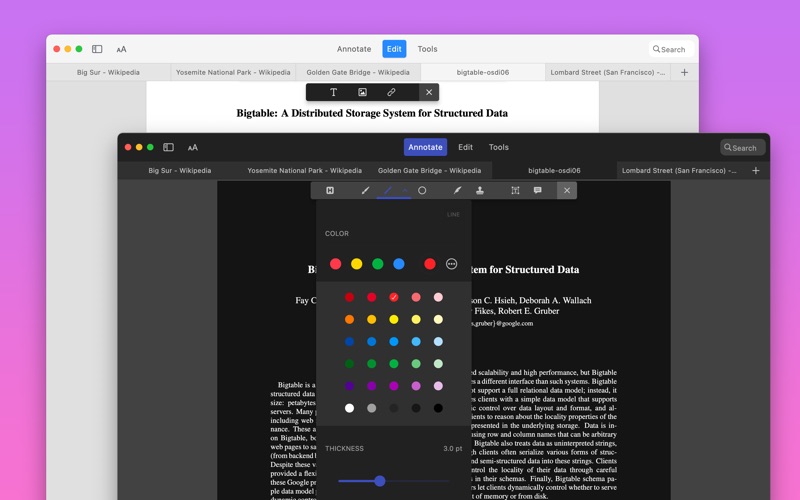800x500 pixels.
Task: Select the highlighter tool in annotation toolbar
Action: pos(330,190)
